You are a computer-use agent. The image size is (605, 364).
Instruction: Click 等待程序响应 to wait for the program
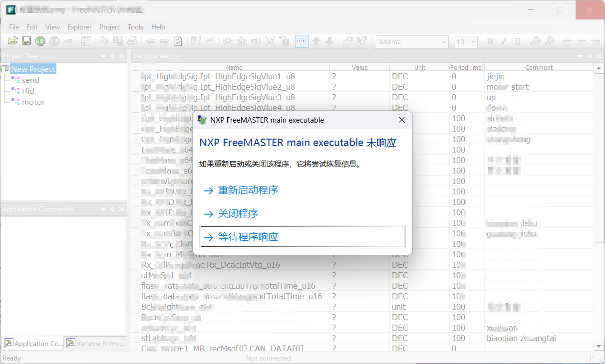click(x=302, y=237)
